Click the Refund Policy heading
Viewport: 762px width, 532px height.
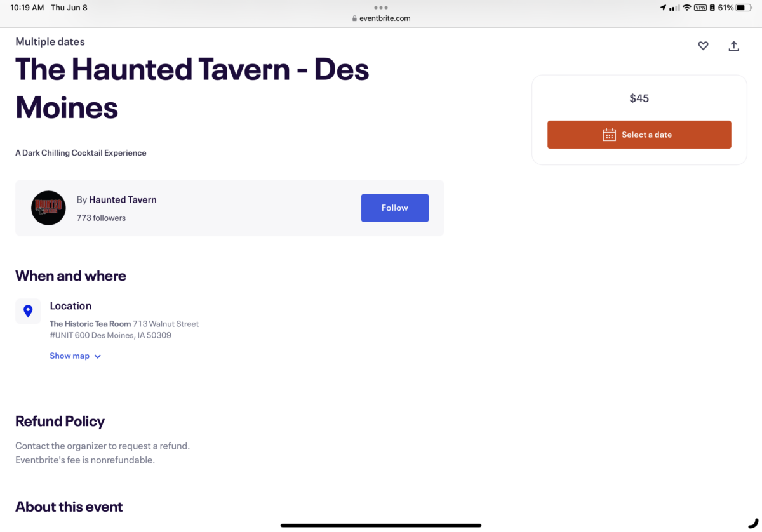(x=60, y=422)
